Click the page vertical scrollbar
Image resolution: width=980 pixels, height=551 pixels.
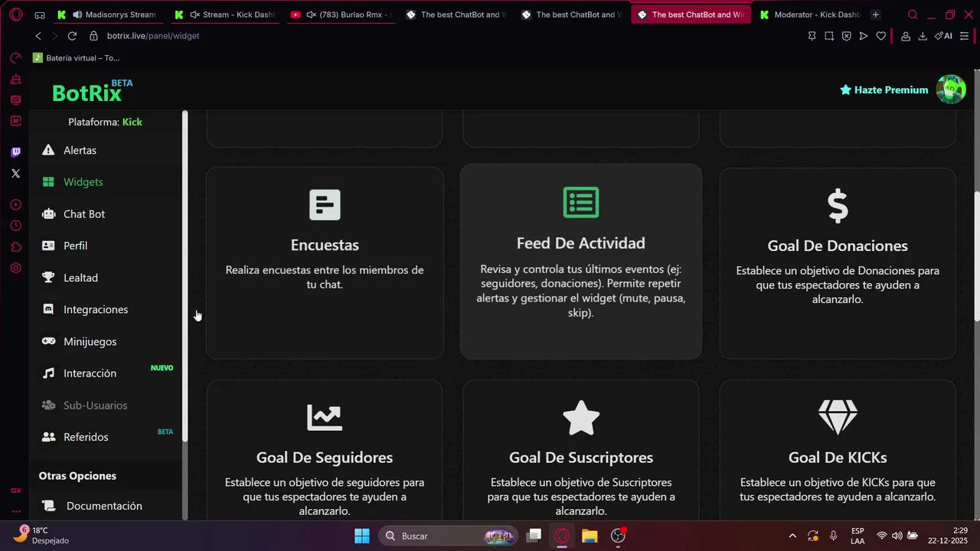(x=976, y=256)
